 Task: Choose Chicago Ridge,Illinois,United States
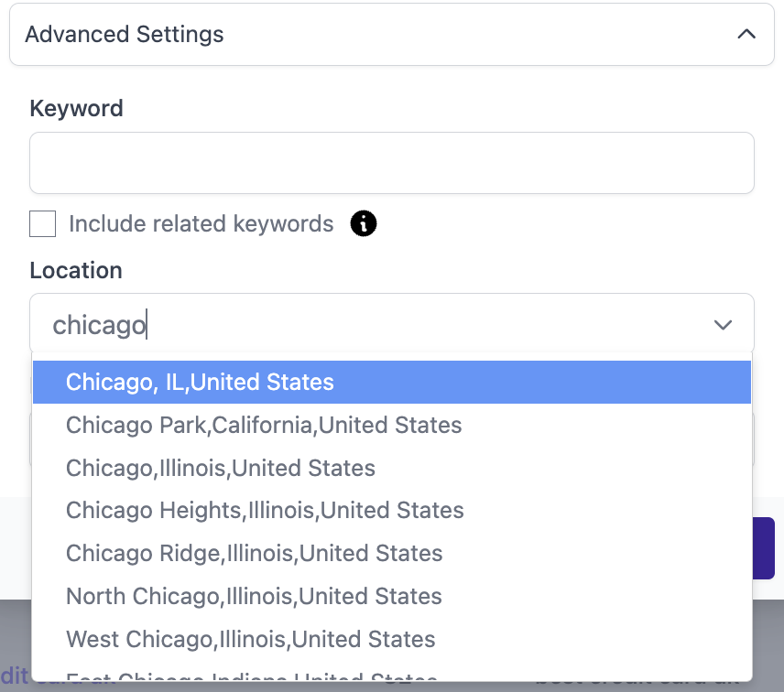391,554
